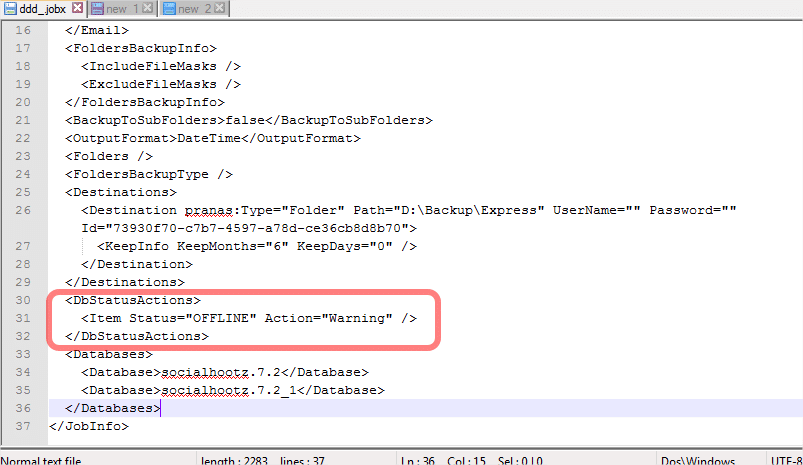The width and height of the screenshot is (803, 465).
Task: Click the file icon on new 1 tab
Action: pyautogui.click(x=97, y=9)
